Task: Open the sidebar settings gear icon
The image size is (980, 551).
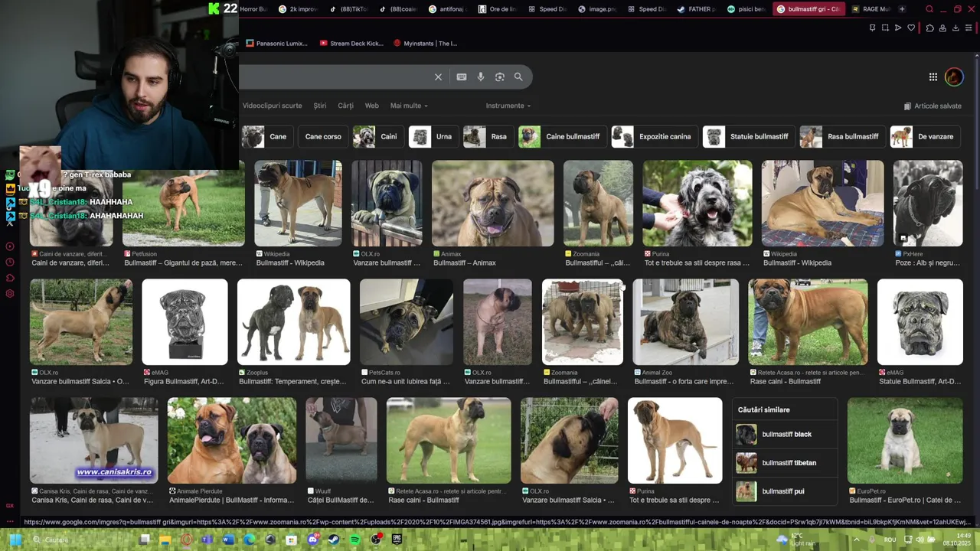Action: click(x=10, y=294)
